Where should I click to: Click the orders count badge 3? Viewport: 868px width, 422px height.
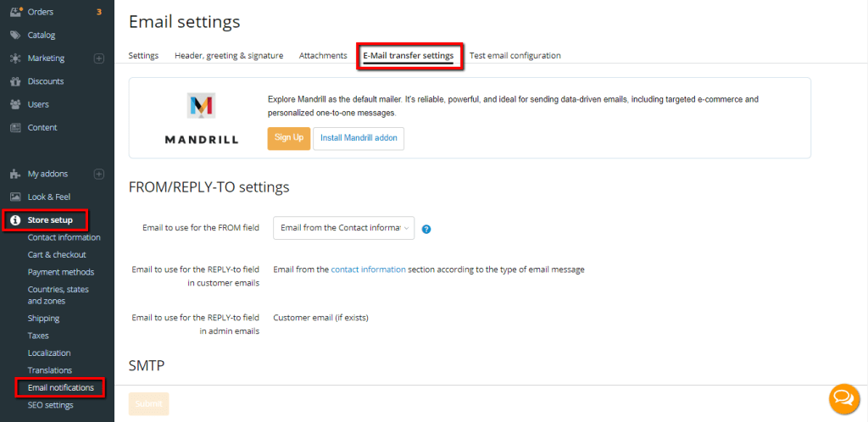click(99, 12)
